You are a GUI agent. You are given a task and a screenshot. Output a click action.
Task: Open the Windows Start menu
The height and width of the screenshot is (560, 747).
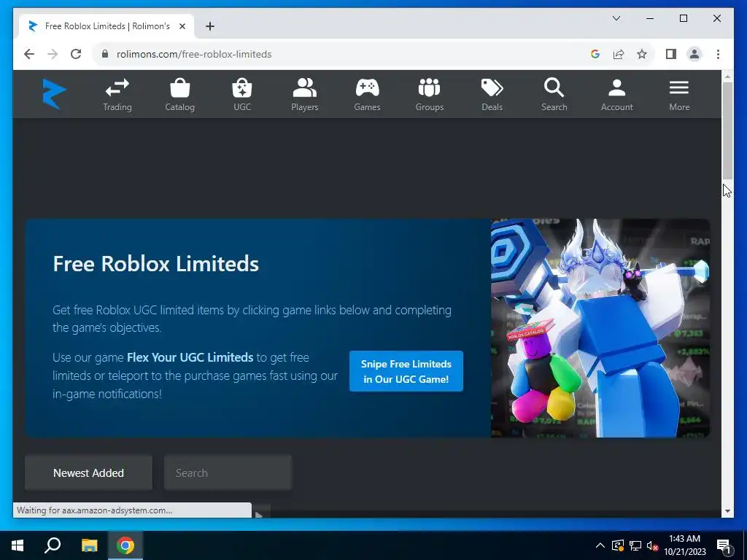[x=18, y=545]
